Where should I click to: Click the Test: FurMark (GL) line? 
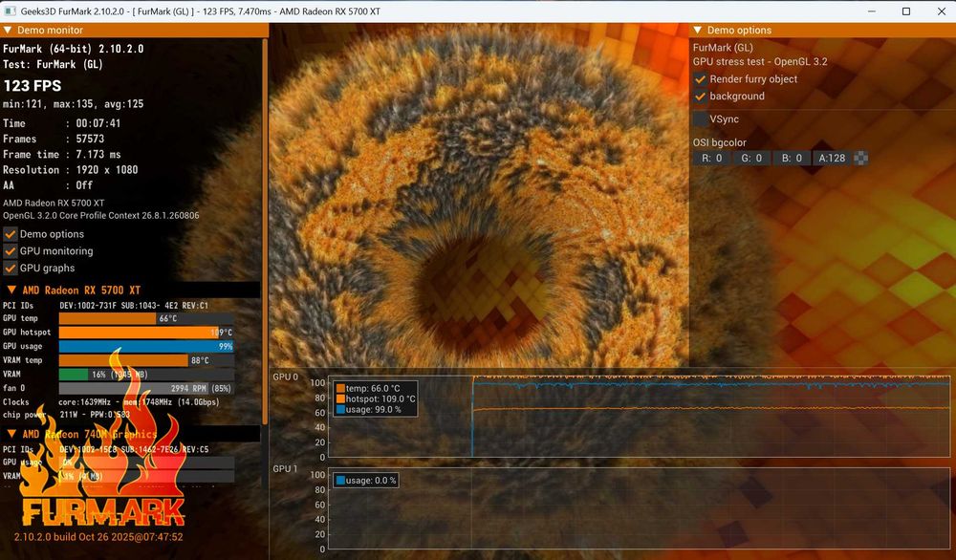(x=53, y=65)
